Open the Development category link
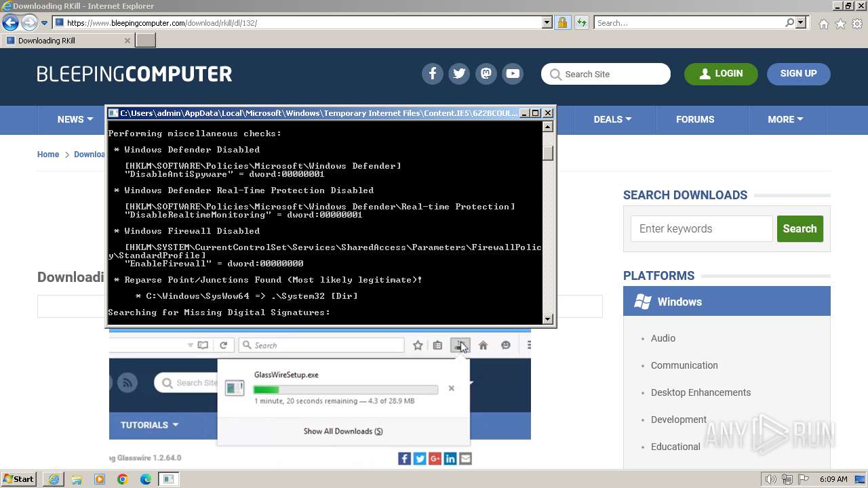868x488 pixels. (679, 420)
